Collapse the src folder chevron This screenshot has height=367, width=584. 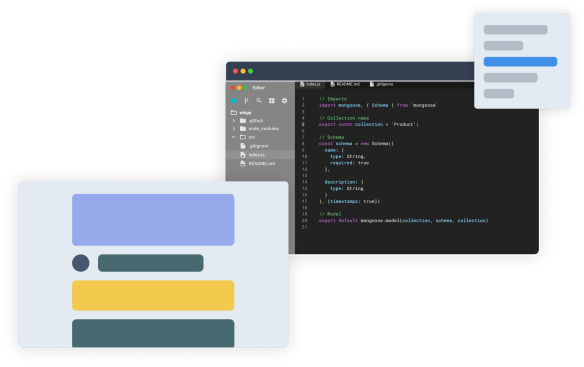(234, 137)
